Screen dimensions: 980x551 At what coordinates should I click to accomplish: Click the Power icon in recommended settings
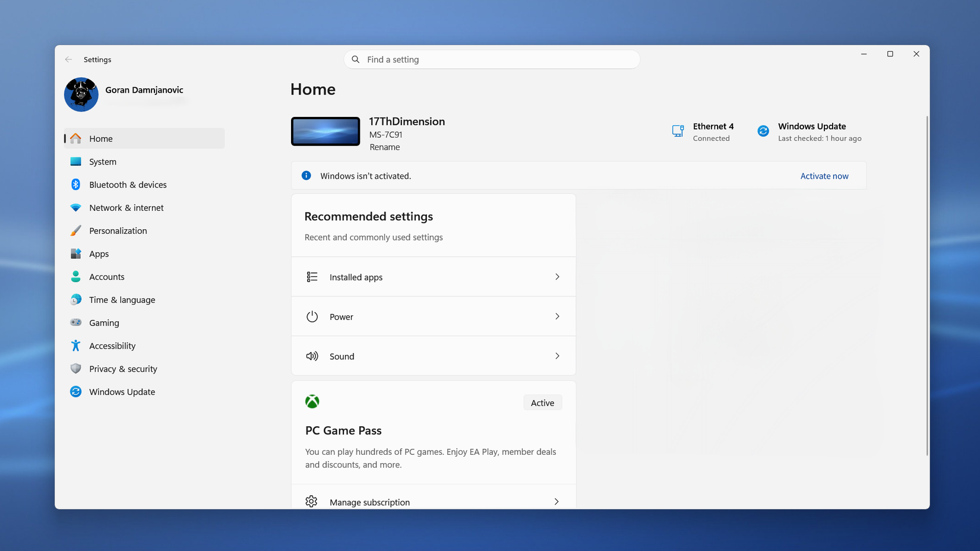coord(312,316)
